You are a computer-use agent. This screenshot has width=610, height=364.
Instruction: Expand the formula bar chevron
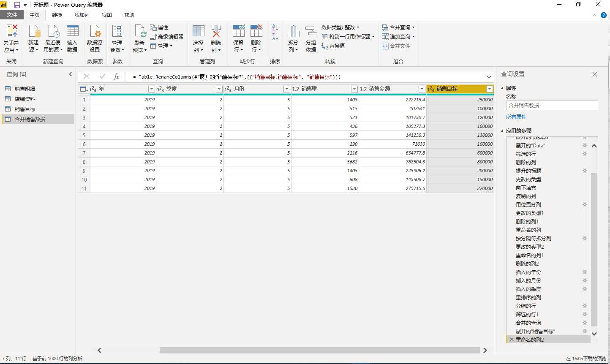tap(489, 77)
